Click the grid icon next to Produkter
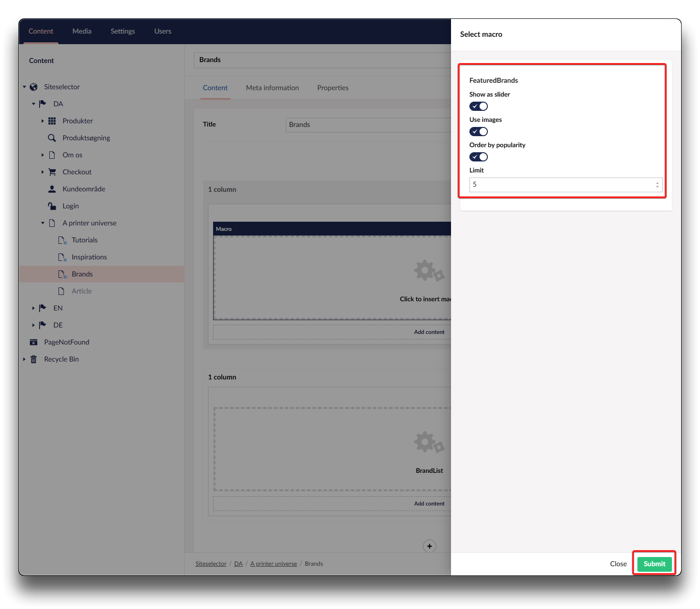The height and width of the screenshot is (609, 700). (52, 121)
